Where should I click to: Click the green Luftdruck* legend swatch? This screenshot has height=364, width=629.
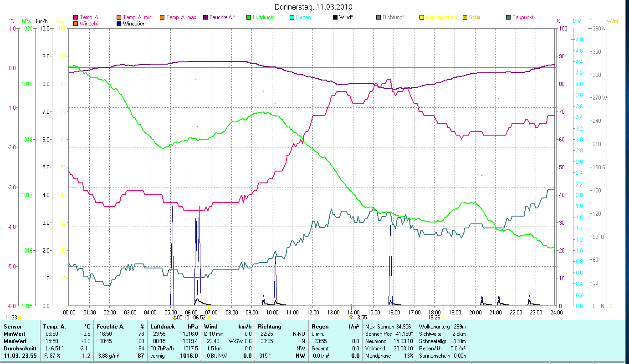click(248, 17)
